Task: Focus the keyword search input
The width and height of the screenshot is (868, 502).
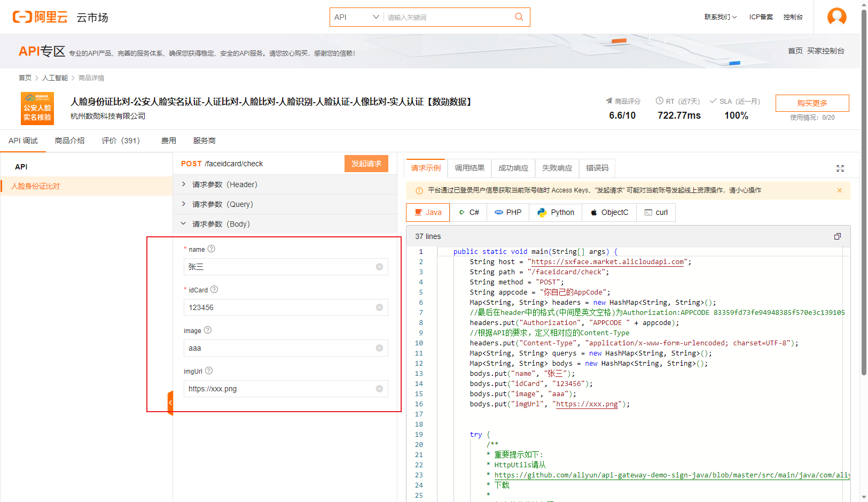Action: [448, 17]
